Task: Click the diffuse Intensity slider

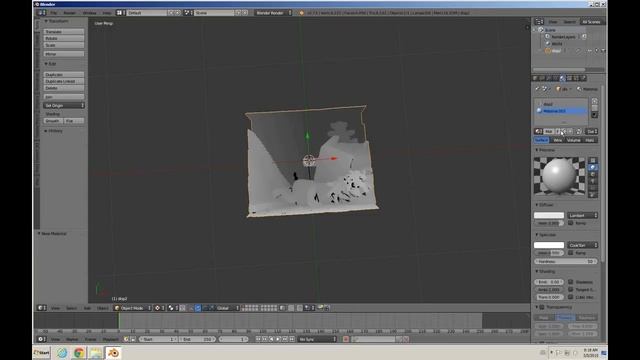Action: pos(549,223)
